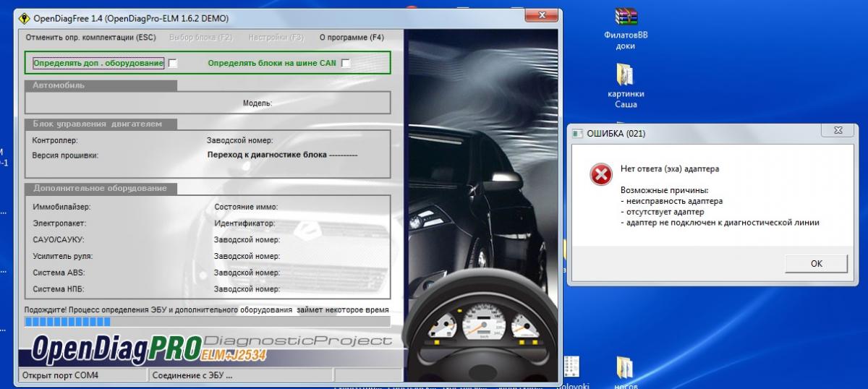Close the OpenDiagFree main window
The image size is (868, 389).
coord(540,16)
